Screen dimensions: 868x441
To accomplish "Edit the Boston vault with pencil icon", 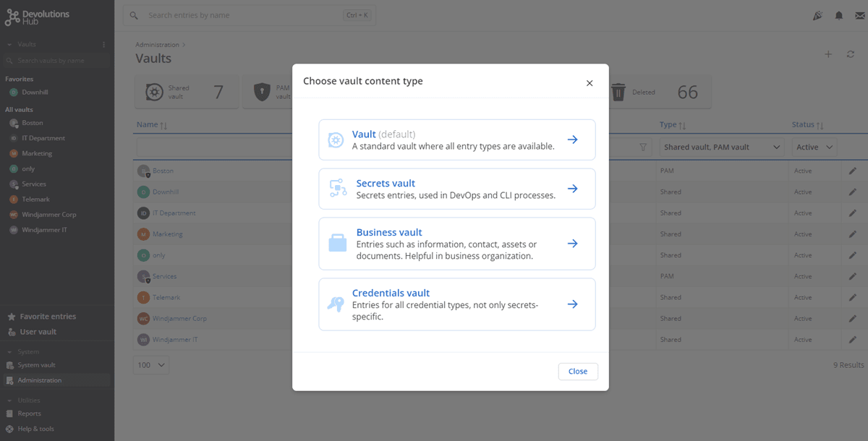I will point(852,171).
